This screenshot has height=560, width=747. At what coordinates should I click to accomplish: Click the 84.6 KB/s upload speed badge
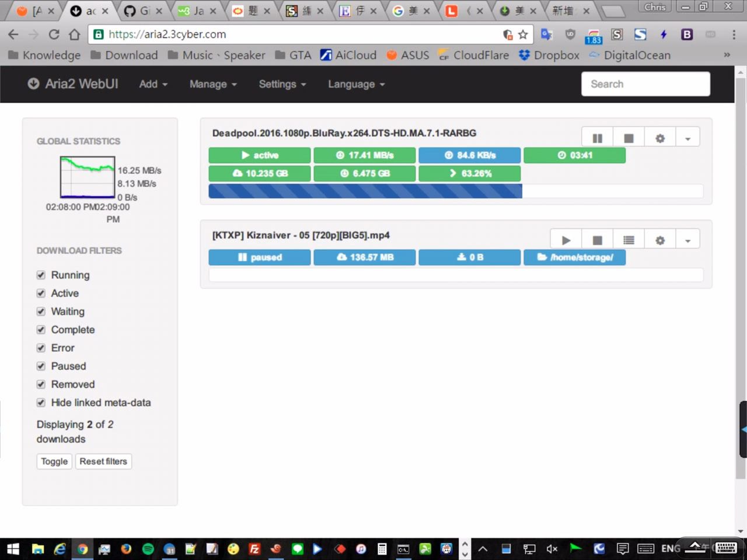(470, 155)
